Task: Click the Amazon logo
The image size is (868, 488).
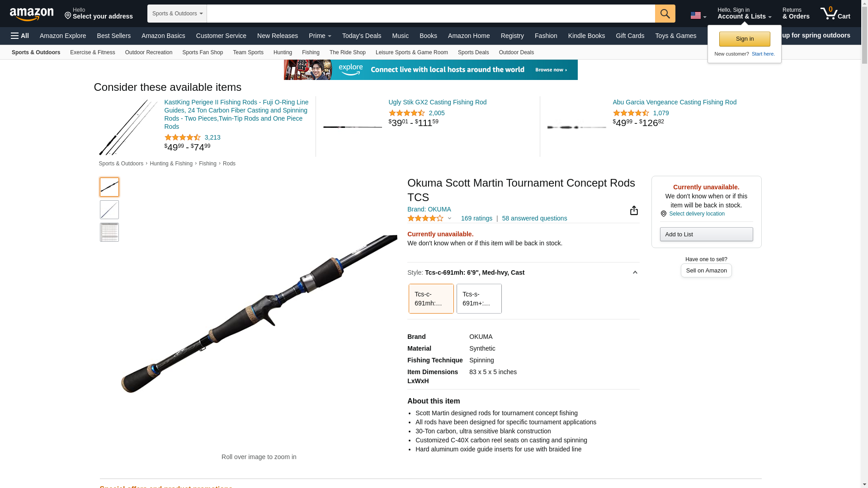Action: click(x=32, y=14)
